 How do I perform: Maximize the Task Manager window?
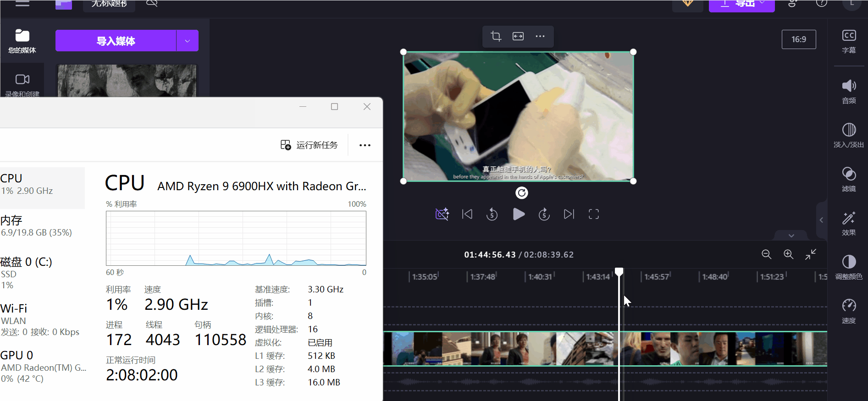coord(335,107)
